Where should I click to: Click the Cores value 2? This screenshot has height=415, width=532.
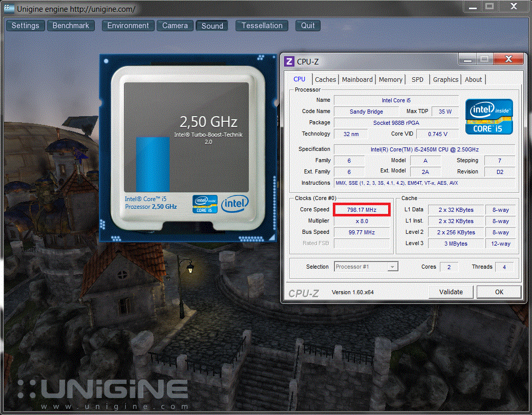pyautogui.click(x=449, y=267)
